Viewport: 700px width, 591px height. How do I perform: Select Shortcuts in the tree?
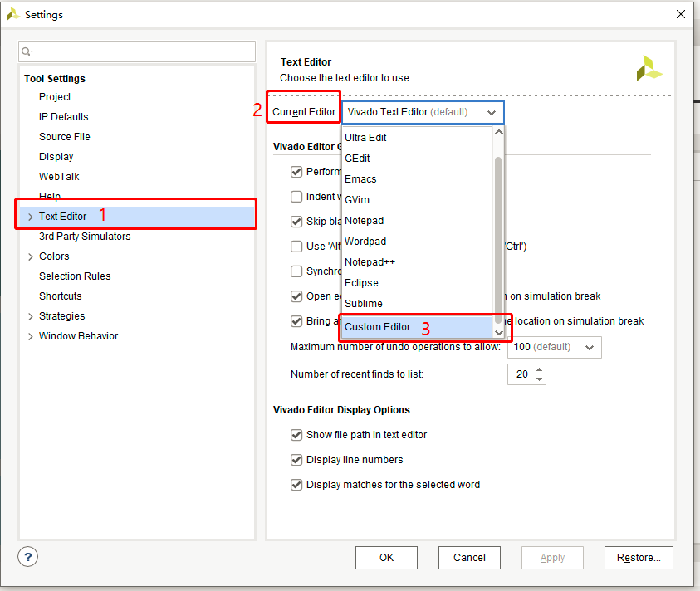point(61,296)
